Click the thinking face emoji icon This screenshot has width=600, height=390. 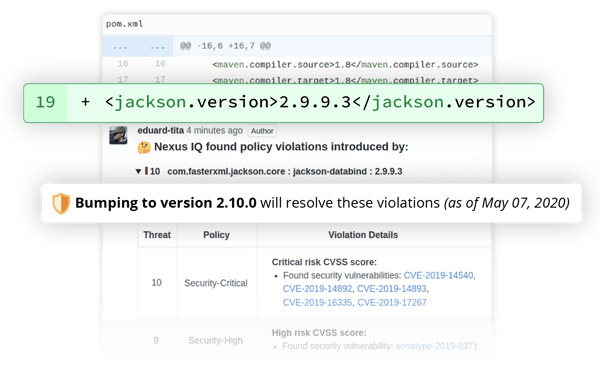[x=144, y=147]
